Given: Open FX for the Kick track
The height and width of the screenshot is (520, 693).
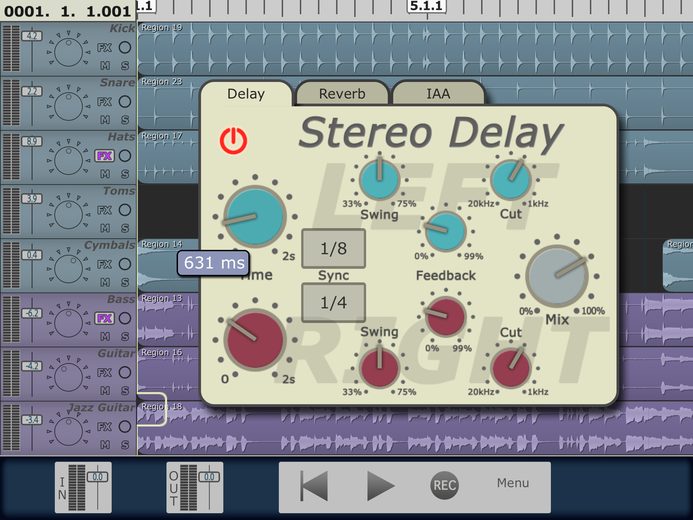Looking at the screenshot, I should (104, 47).
